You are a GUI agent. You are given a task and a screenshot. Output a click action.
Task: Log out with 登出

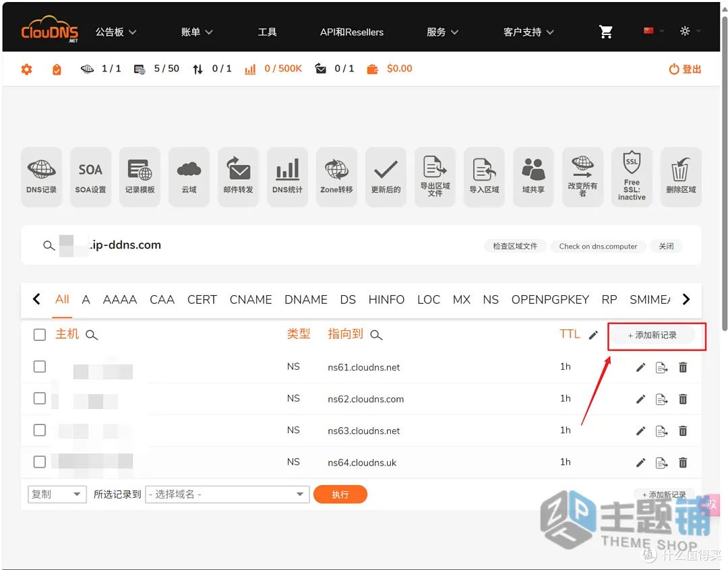pos(685,69)
